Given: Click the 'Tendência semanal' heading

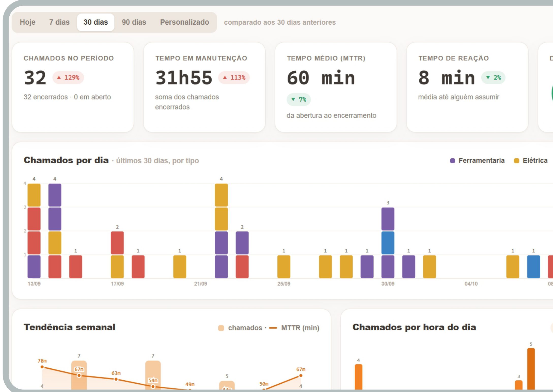Looking at the screenshot, I should [x=70, y=327].
